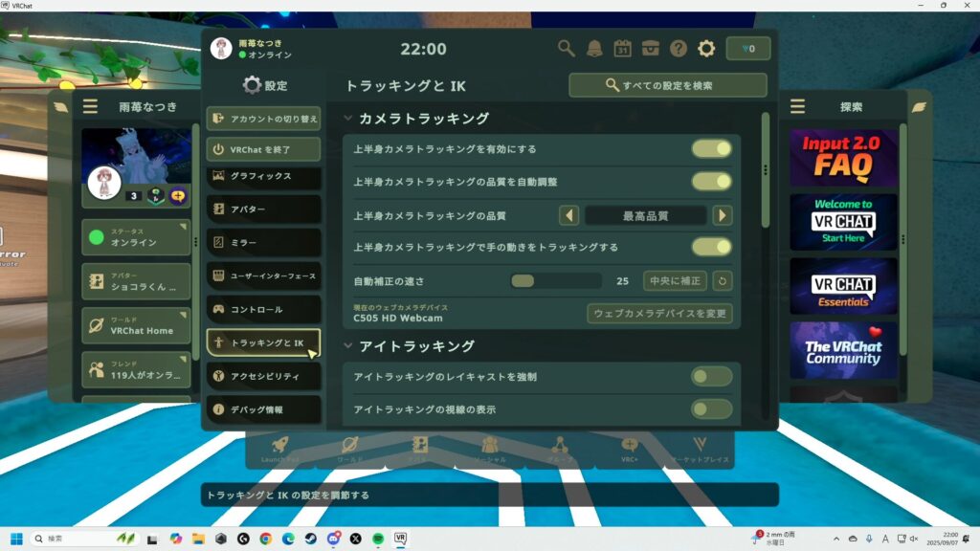980x551 pixels.
Task: Click the right arrow next to 最高品質
Action: coord(724,216)
